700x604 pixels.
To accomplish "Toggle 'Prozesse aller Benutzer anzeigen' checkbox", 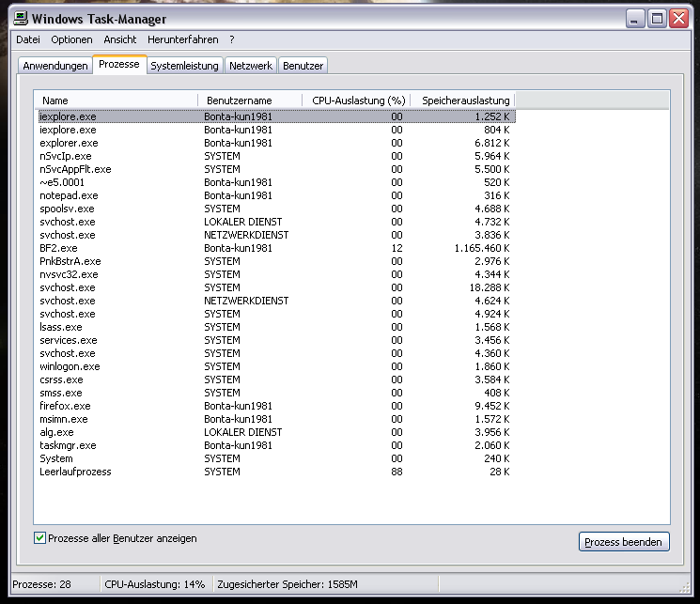I will click(39, 538).
